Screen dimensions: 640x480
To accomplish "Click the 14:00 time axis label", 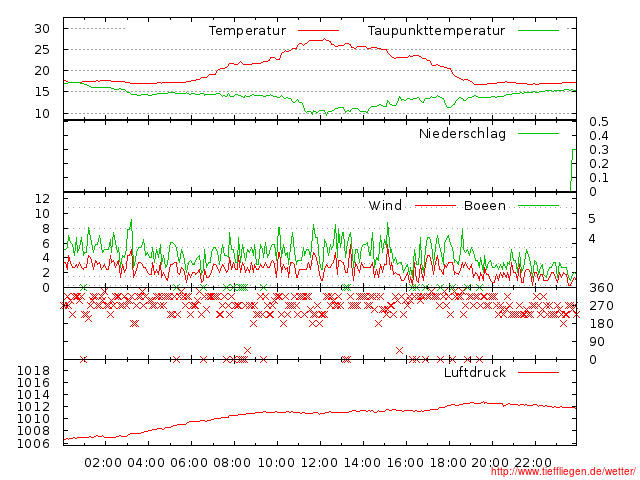I will (362, 463).
